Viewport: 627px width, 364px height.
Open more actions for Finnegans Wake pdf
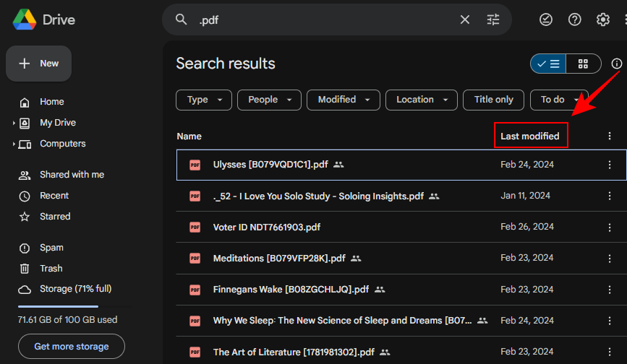(610, 290)
